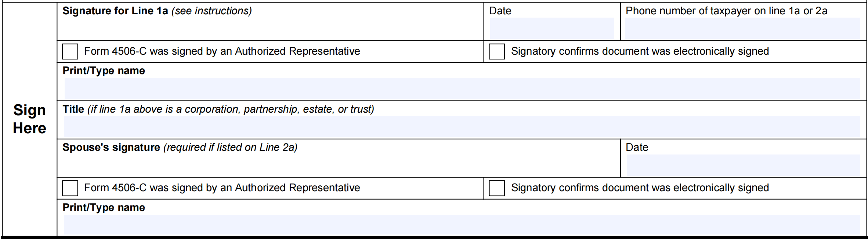Check spouse's Authorized Representative checkbox
The width and height of the screenshot is (868, 240).
70,188
